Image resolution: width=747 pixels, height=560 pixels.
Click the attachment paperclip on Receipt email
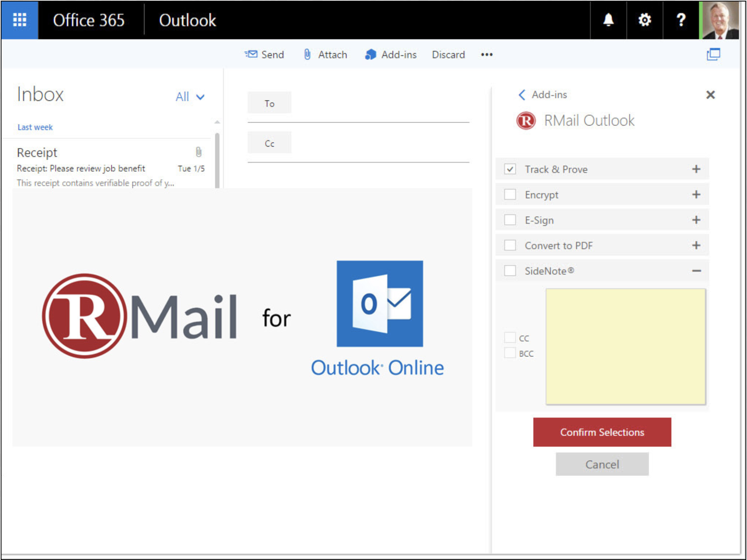(x=198, y=152)
